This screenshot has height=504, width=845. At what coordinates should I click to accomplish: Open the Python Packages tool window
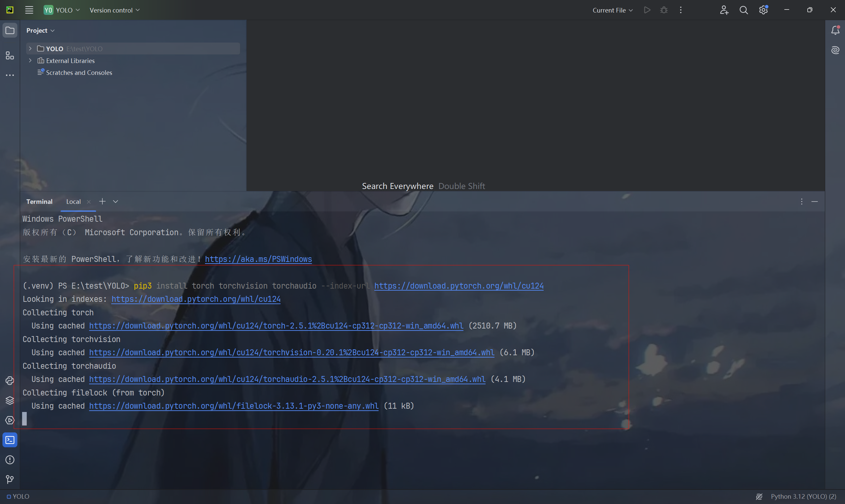pos(10,400)
